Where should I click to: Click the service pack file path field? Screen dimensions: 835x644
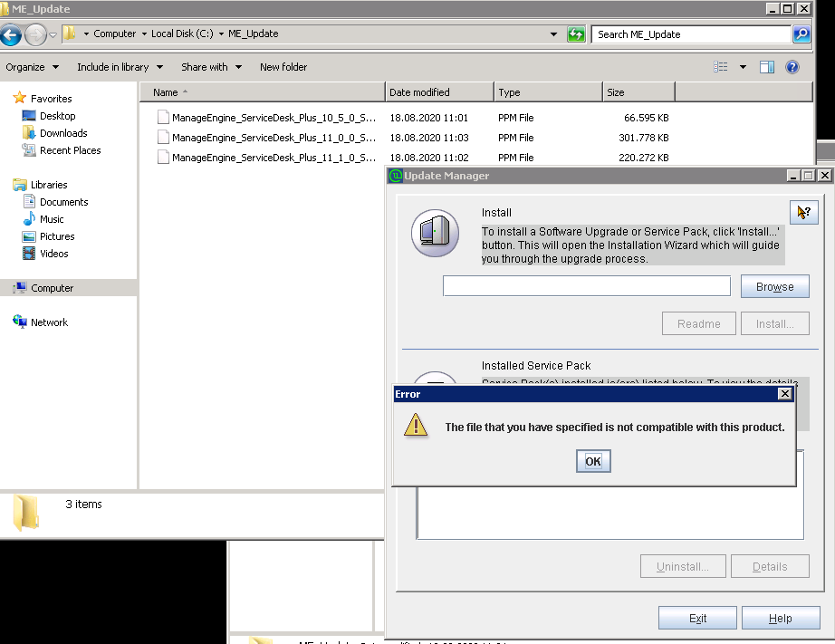pyautogui.click(x=586, y=286)
